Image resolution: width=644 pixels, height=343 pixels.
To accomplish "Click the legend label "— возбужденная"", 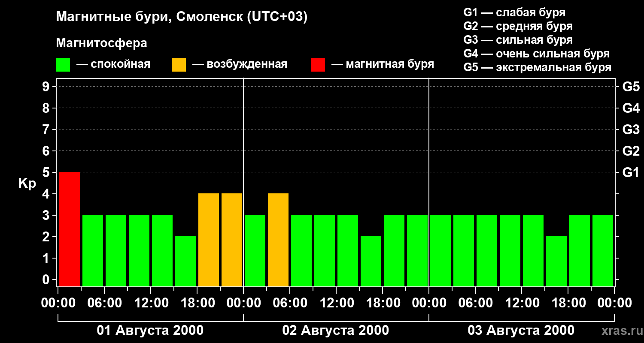I will click(x=240, y=64).
